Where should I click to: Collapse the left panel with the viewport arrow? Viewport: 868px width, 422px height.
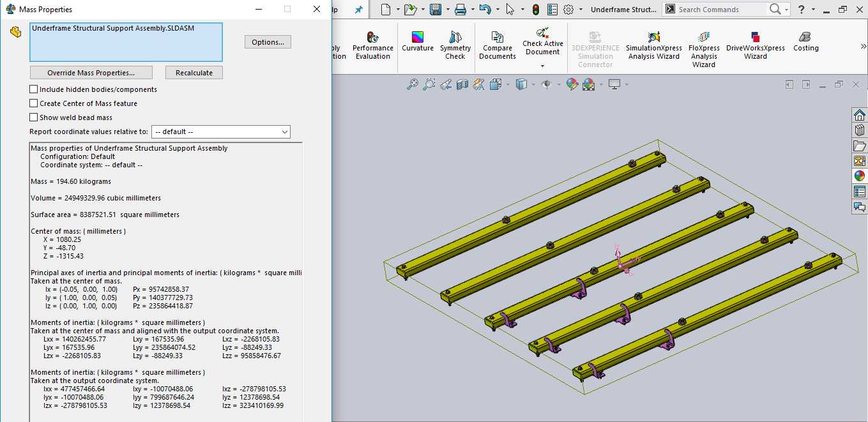point(789,84)
